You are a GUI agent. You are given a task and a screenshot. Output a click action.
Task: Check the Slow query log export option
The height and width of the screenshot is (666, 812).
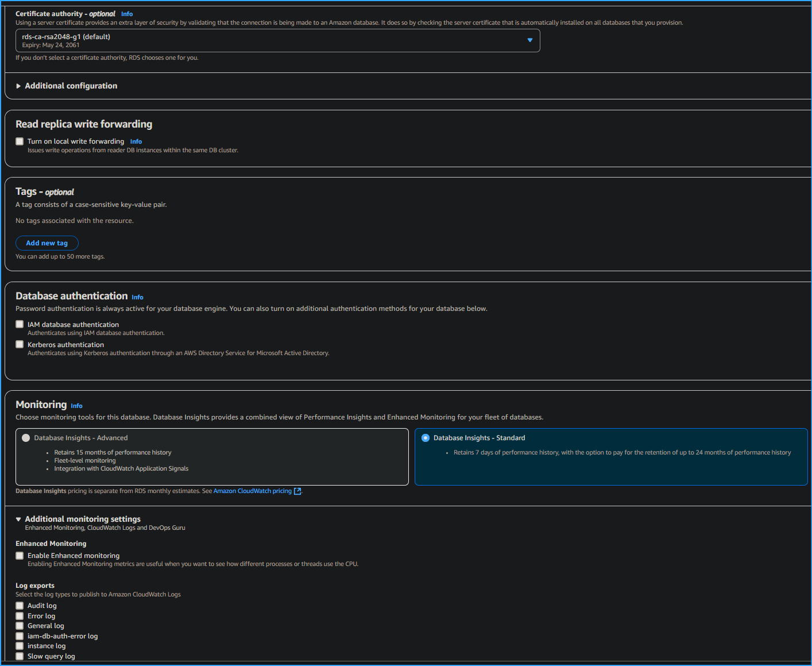click(x=19, y=656)
